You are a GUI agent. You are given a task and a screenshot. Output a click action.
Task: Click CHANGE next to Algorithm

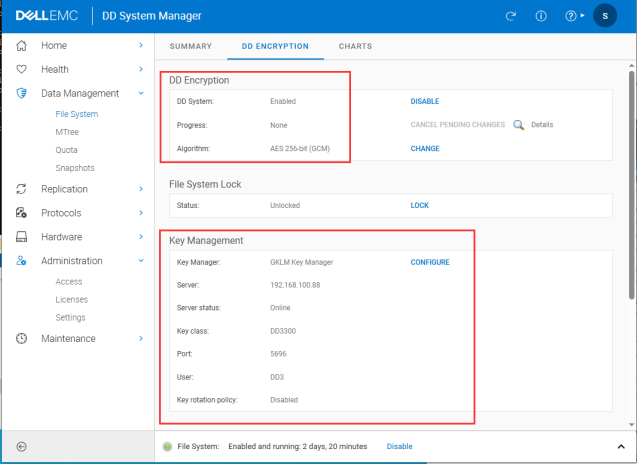[x=425, y=149]
